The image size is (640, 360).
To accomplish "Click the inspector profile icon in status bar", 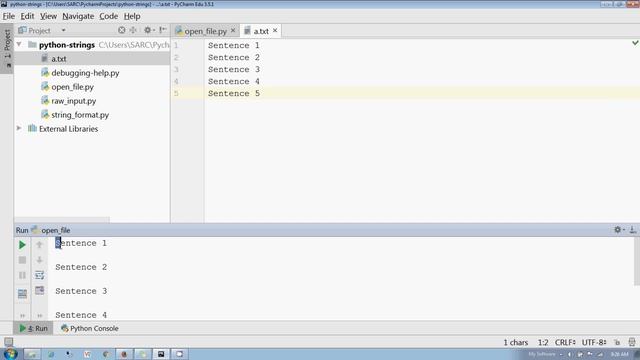I will pyautogui.click(x=632, y=342).
